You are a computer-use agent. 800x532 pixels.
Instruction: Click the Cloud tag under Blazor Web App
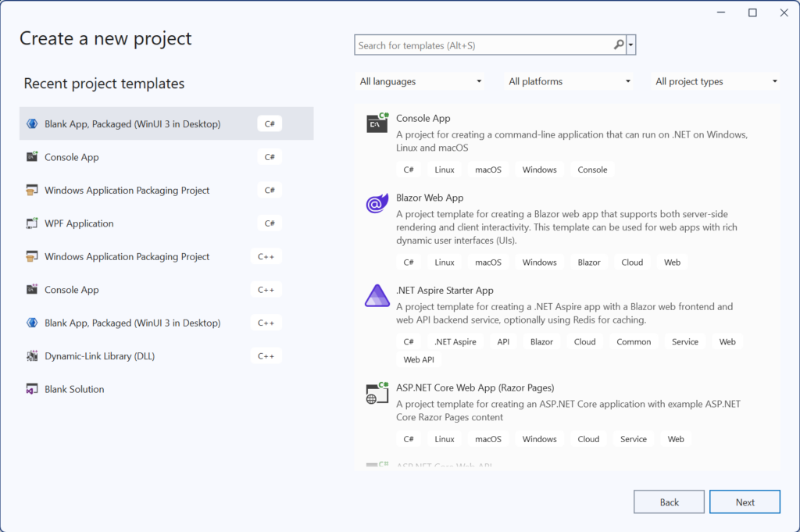click(631, 262)
